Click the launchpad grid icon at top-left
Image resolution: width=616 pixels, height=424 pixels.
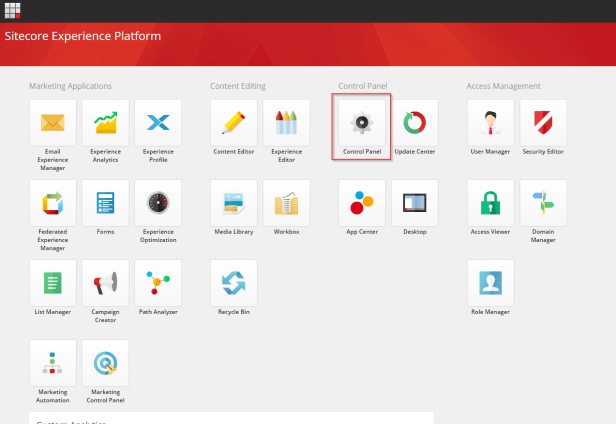click(14, 11)
